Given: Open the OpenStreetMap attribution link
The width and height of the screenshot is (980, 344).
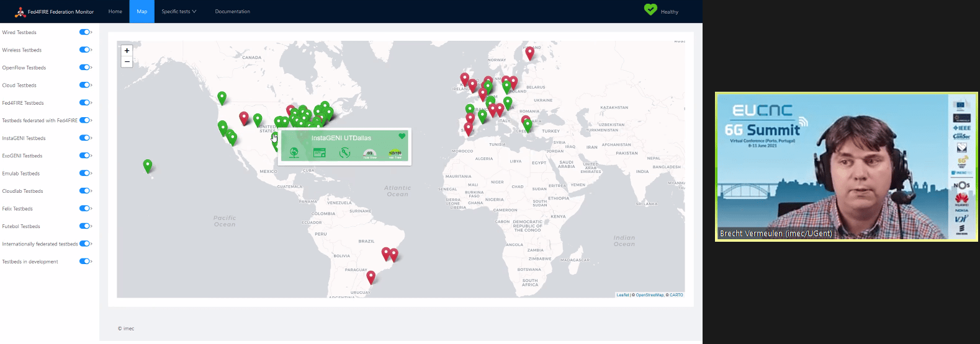Looking at the screenshot, I should [649, 295].
